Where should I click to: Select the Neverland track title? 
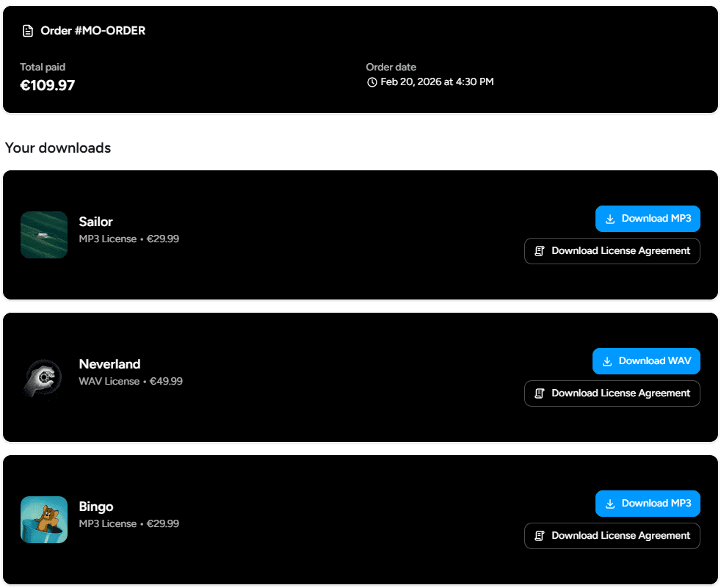pyautogui.click(x=110, y=364)
